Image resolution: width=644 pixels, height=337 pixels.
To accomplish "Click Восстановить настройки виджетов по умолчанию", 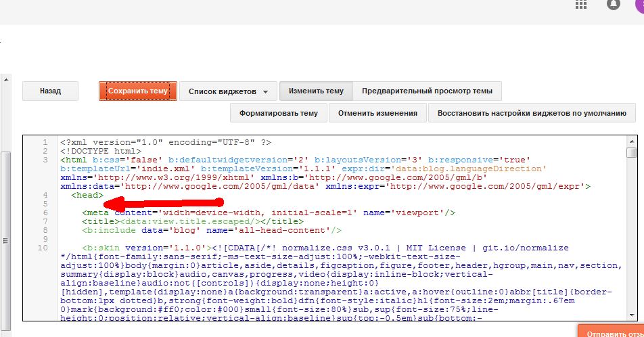I will pos(532,113).
